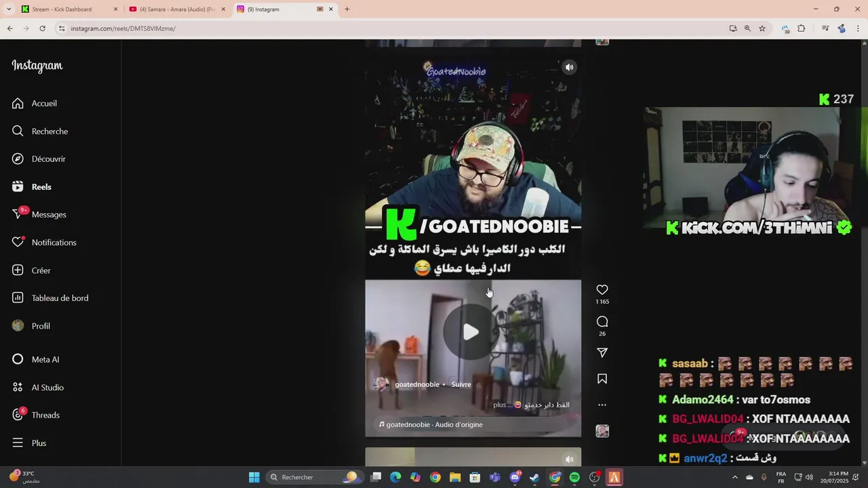Open Tableau de bord dashboard
The image size is (868, 488).
click(50, 298)
